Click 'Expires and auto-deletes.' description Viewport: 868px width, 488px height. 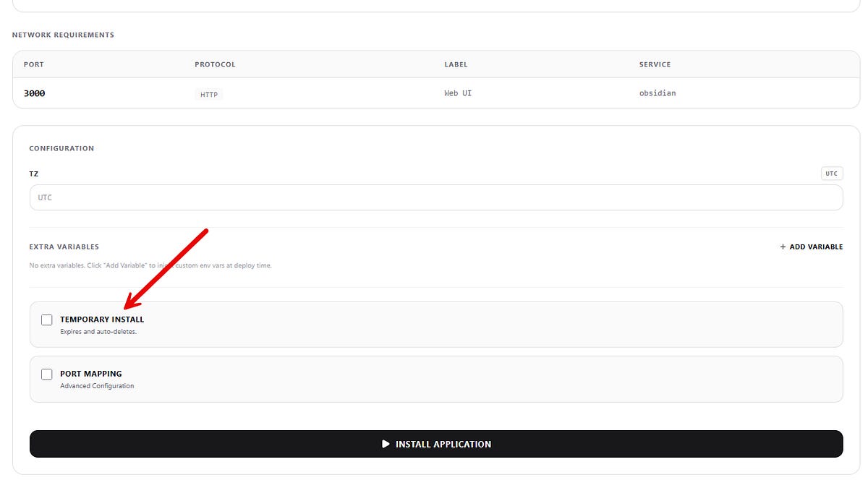point(98,332)
